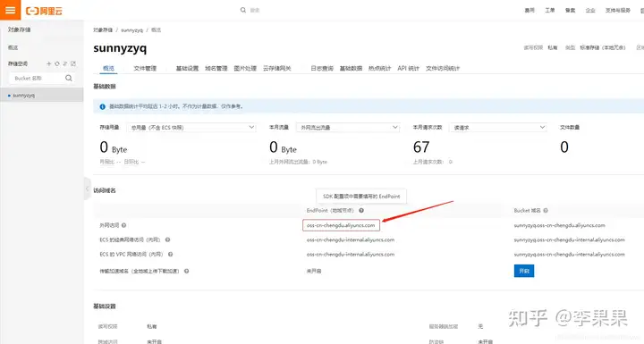Screen dimensions: 644x344
Task: Click help icon beside ECS VPC 网络访问
Action: click(171, 255)
